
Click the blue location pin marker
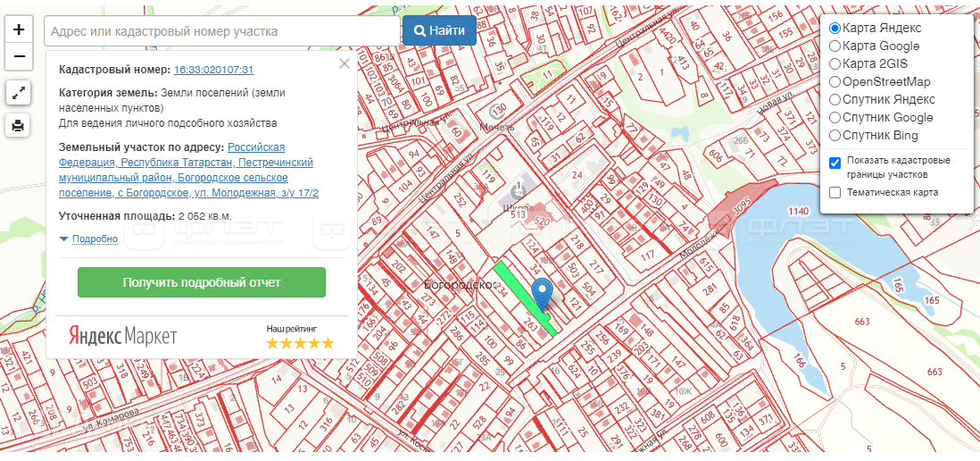pyautogui.click(x=541, y=292)
